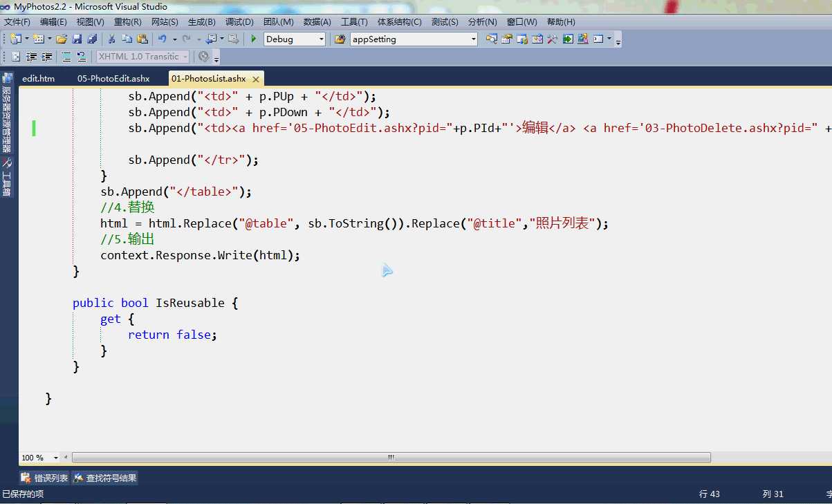Expand the New Project dropdown arrow
This screenshot has width=832, height=504.
27,39
